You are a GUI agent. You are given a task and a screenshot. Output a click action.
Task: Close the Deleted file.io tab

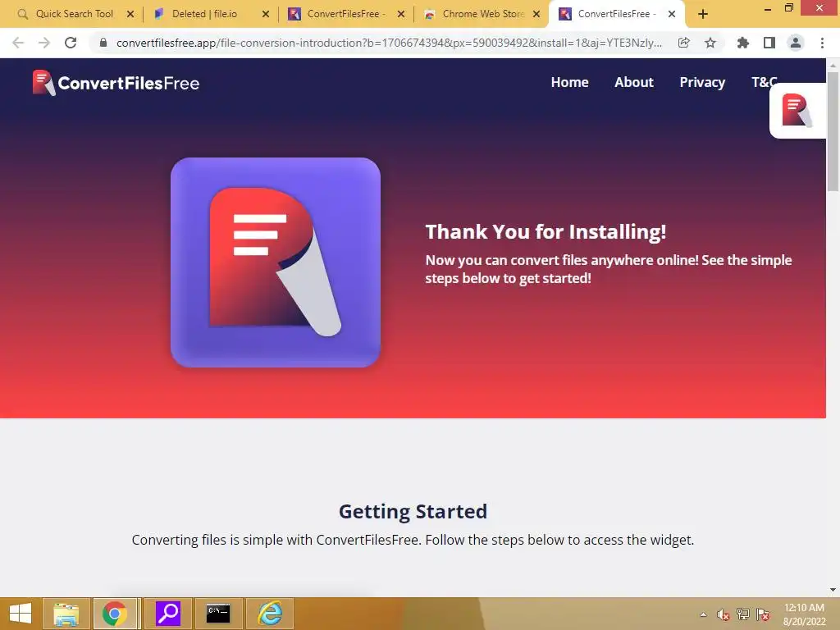pyautogui.click(x=266, y=15)
